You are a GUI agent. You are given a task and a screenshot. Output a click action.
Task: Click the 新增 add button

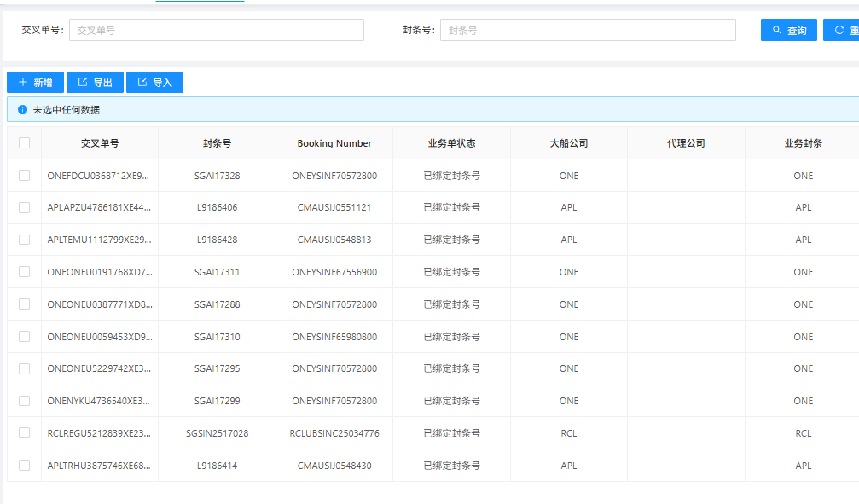35,82
